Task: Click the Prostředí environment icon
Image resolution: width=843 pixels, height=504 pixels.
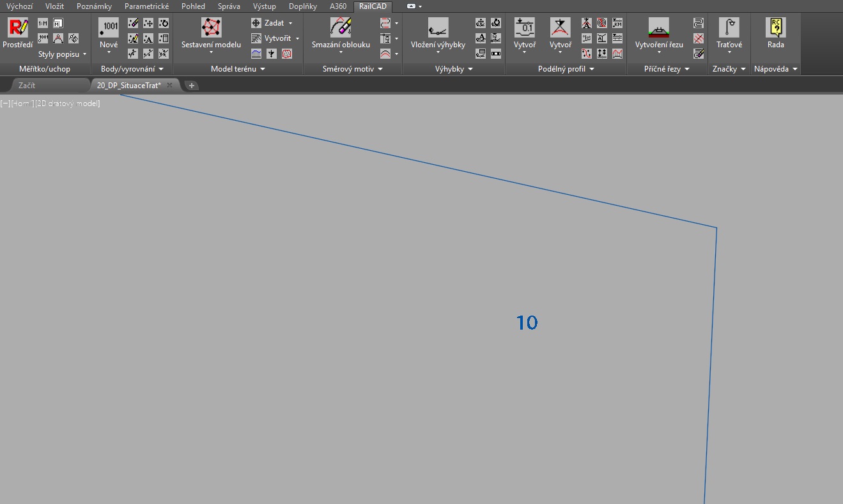Action: [17, 28]
